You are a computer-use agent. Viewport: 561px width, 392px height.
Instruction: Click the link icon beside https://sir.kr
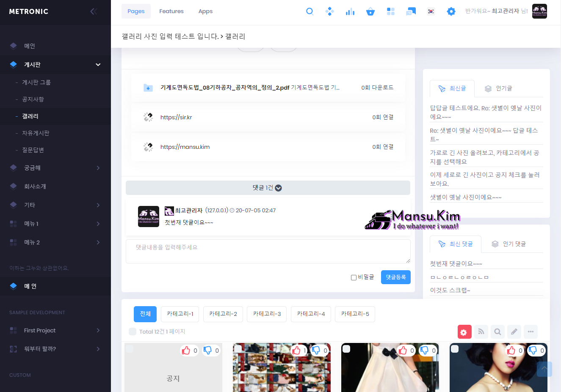pos(148,117)
